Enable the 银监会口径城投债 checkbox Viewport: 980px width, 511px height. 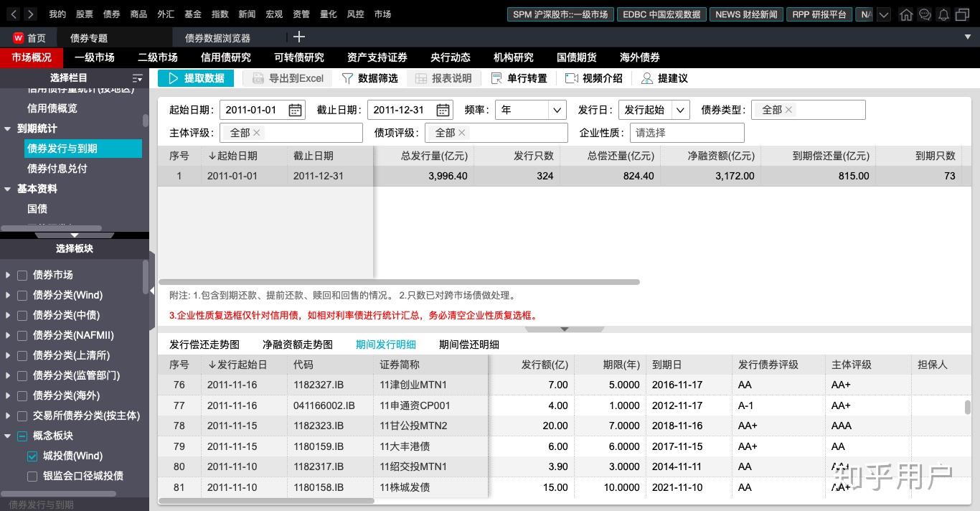coord(32,474)
